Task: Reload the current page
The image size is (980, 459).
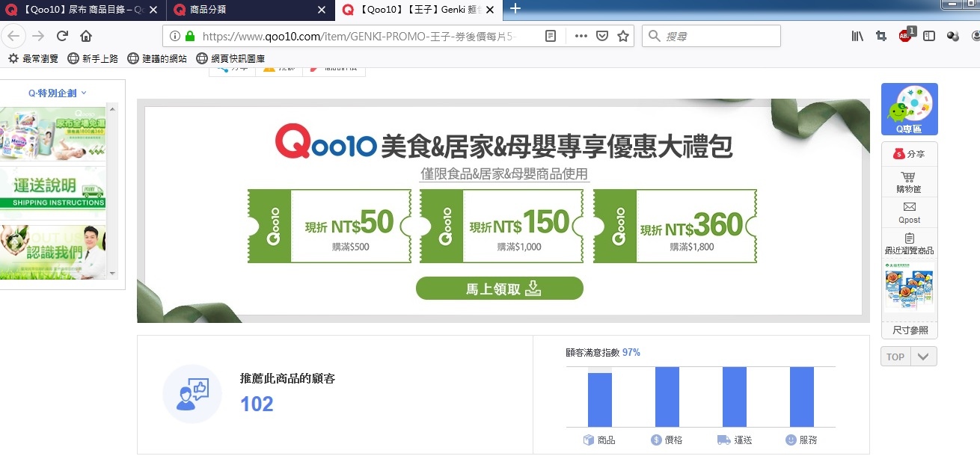Action: click(63, 36)
